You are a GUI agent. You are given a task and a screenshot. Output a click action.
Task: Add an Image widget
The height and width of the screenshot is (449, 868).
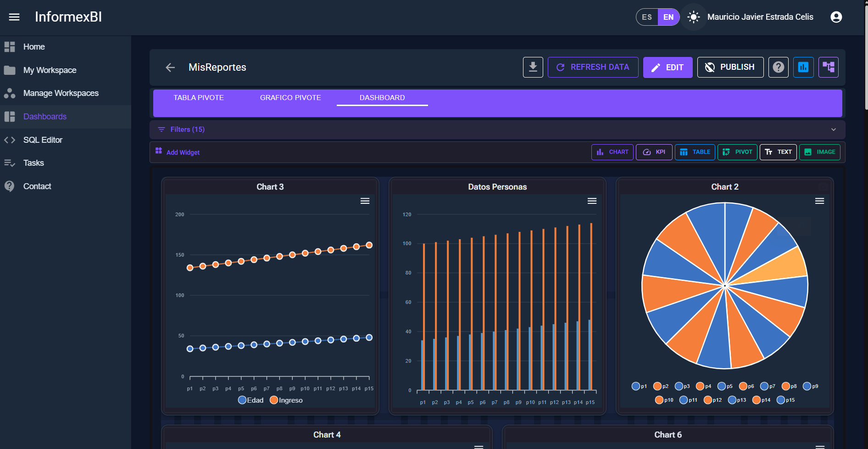click(x=819, y=152)
